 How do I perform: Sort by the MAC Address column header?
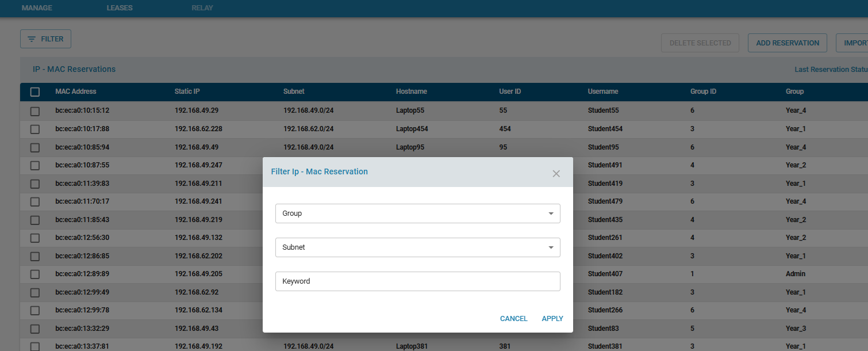pos(76,91)
